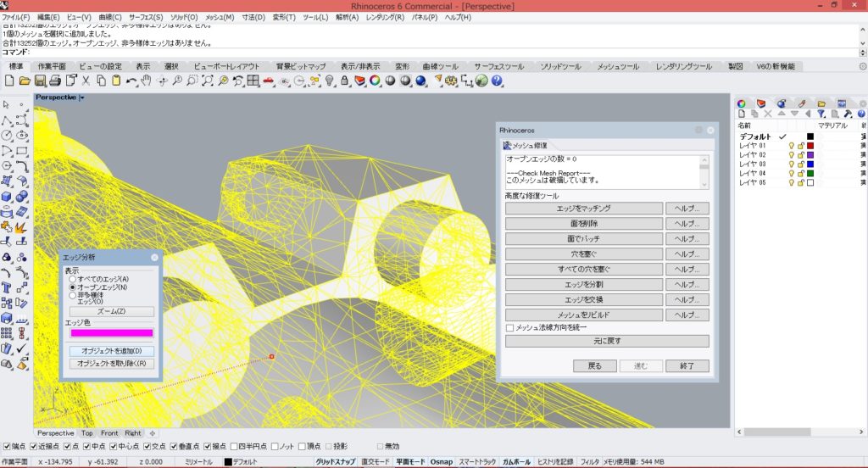Viewport: 868px width, 468px height.
Task: Switch to the Top viewport tab
Action: click(x=87, y=433)
